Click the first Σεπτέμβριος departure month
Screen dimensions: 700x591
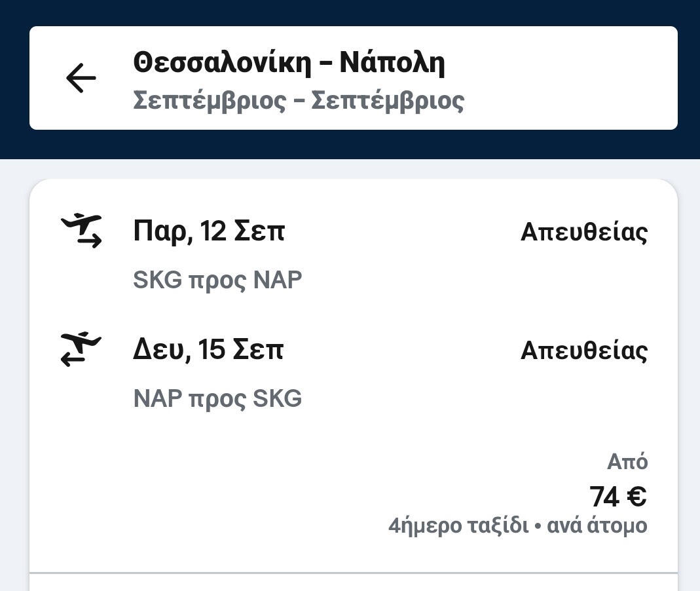(210, 101)
